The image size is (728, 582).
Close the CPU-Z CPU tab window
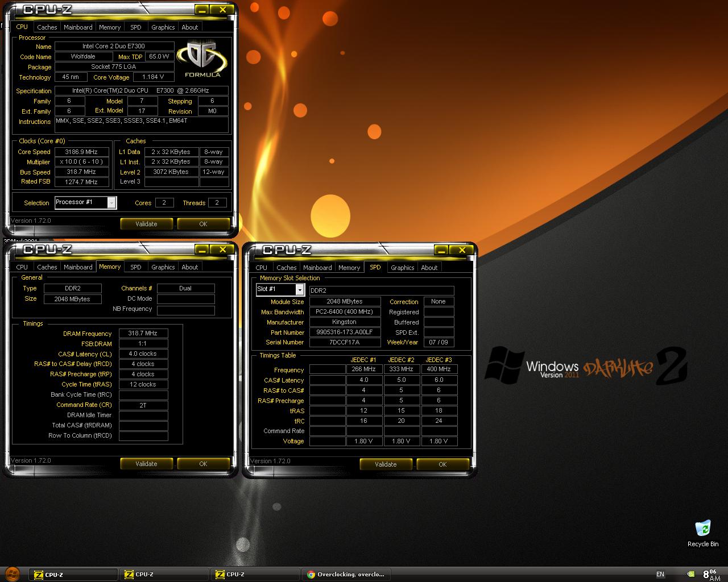[x=222, y=10]
